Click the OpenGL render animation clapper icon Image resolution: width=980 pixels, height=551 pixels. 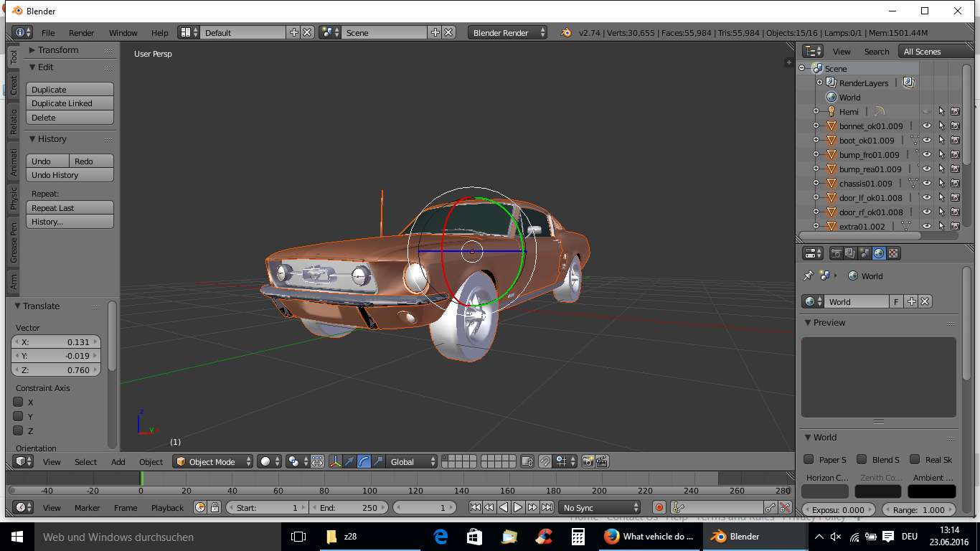603,461
